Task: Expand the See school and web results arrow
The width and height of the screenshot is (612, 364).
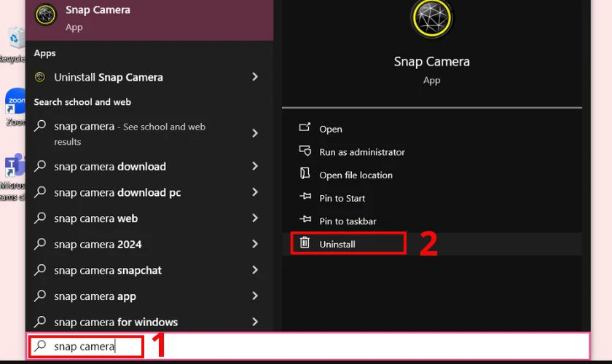Action: click(255, 133)
